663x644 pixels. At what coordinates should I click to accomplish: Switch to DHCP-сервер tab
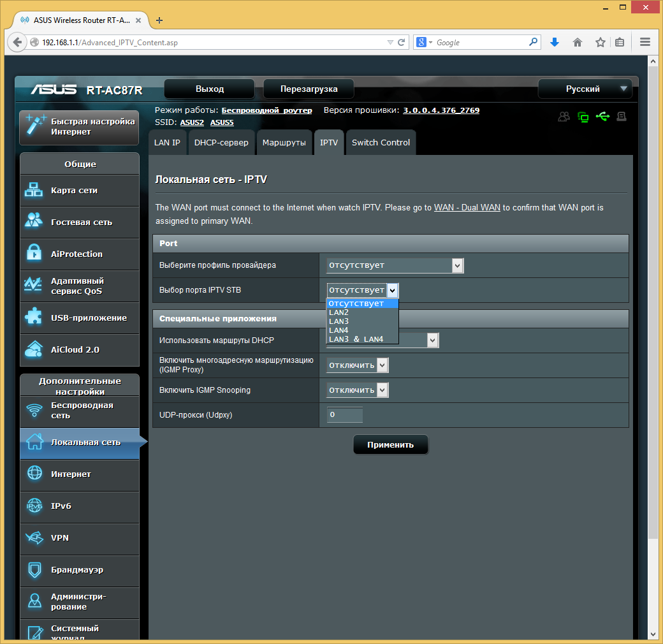point(221,142)
